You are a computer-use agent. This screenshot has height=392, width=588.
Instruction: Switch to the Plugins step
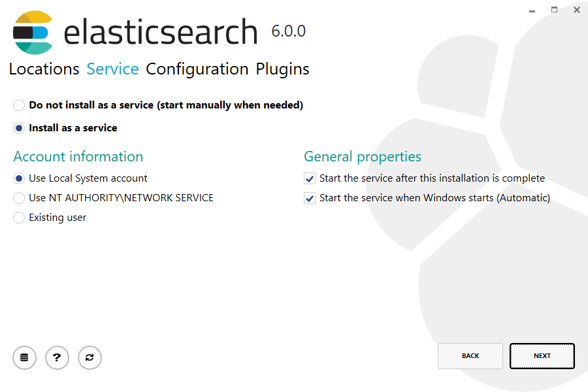[282, 69]
